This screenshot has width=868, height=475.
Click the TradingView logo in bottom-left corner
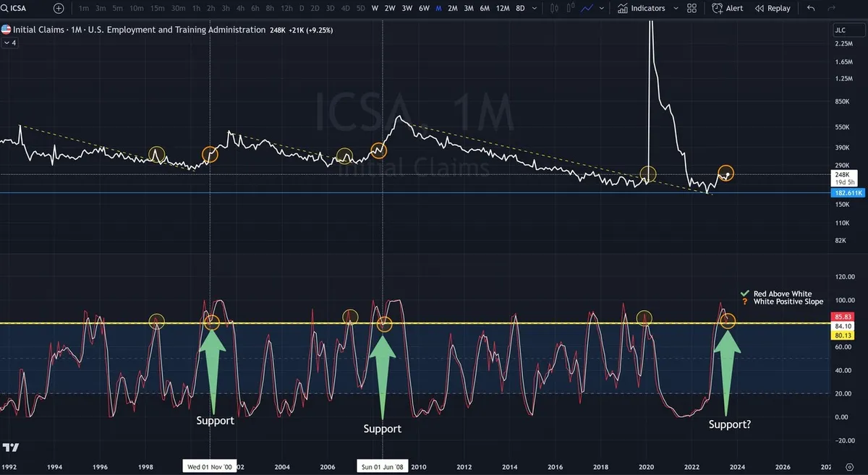[12, 448]
